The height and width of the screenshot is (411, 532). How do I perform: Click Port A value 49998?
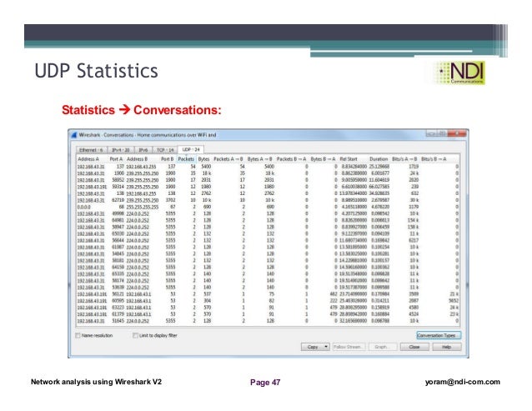pyautogui.click(x=118, y=213)
